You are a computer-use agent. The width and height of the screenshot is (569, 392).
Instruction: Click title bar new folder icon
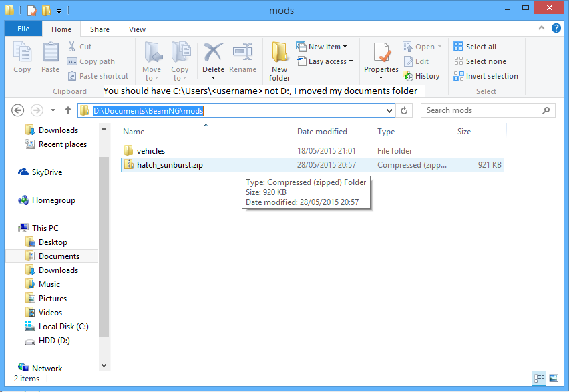47,10
